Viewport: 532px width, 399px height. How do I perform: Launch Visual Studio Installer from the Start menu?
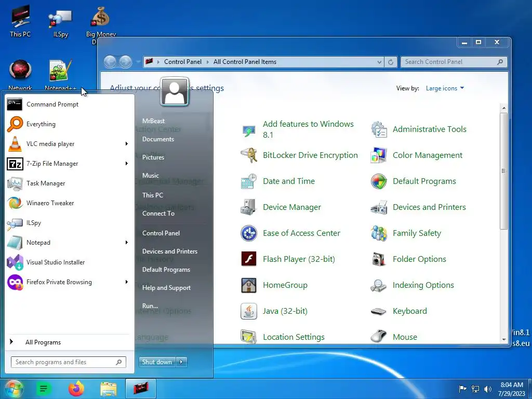(x=68, y=262)
